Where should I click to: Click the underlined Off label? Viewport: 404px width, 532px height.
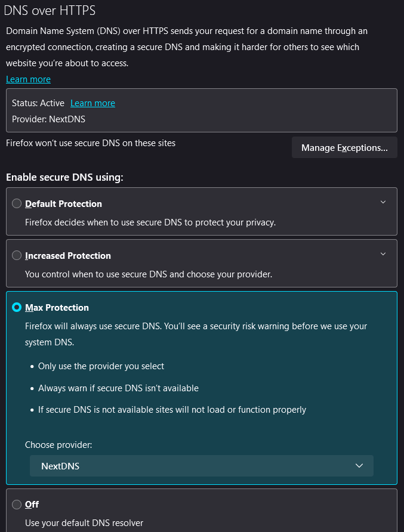(x=31, y=505)
